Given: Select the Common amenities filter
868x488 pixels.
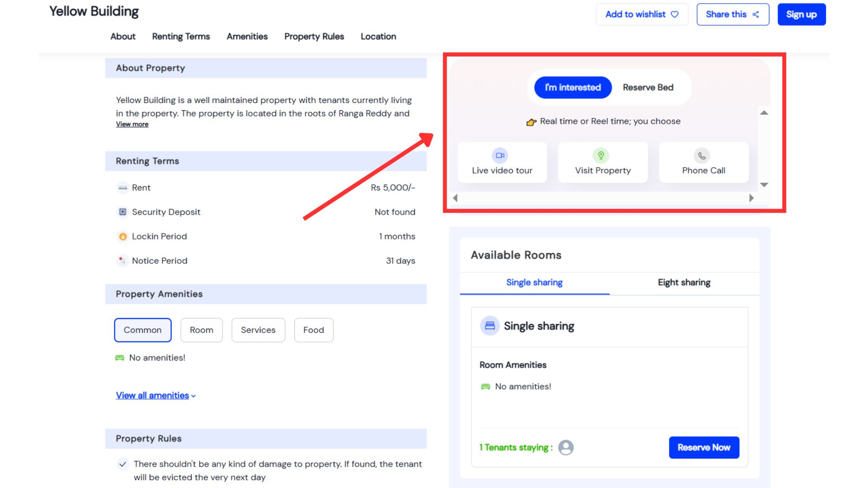Looking at the screenshot, I should (x=142, y=330).
